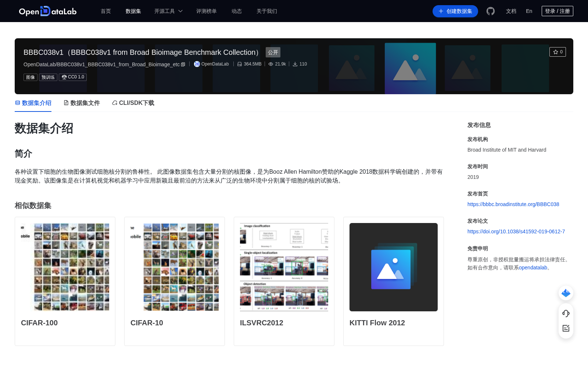Open 数据集 navigation item
The image size is (588, 368).
pyautogui.click(x=133, y=11)
